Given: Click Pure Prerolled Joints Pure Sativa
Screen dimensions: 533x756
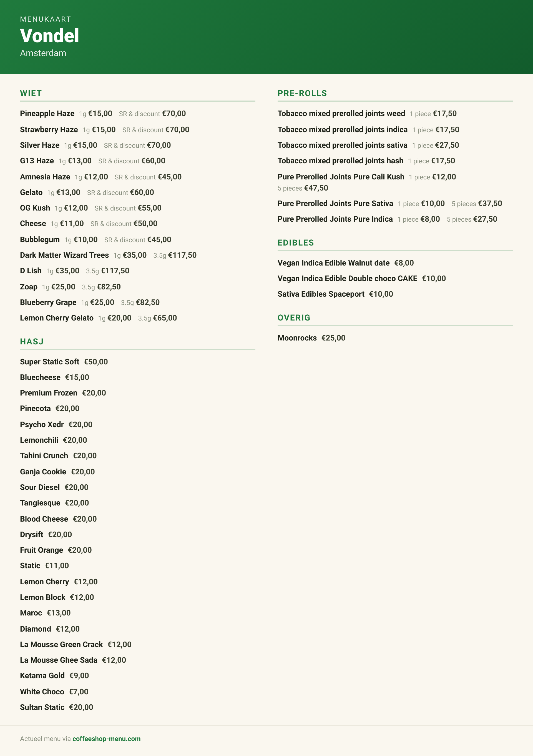Looking at the screenshot, I should [x=335, y=204].
